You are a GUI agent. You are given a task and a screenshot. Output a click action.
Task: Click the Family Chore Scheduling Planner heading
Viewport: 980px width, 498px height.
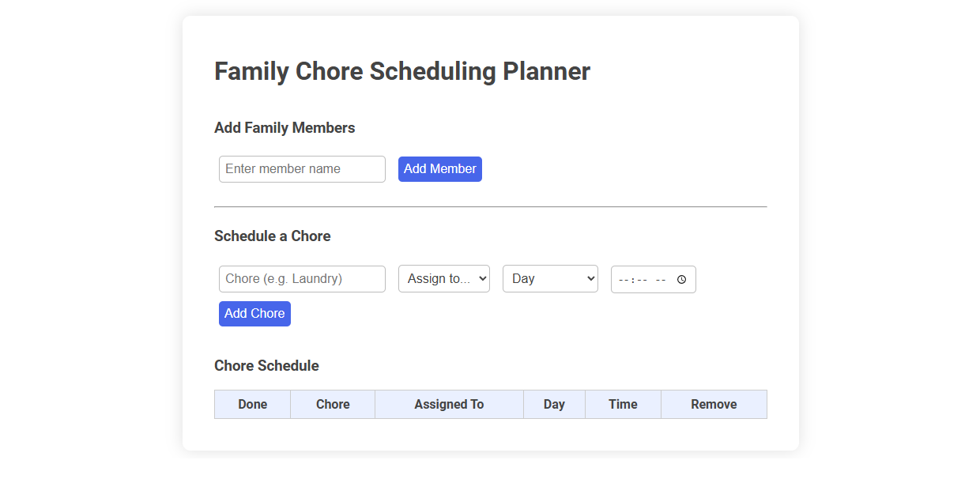click(x=401, y=71)
